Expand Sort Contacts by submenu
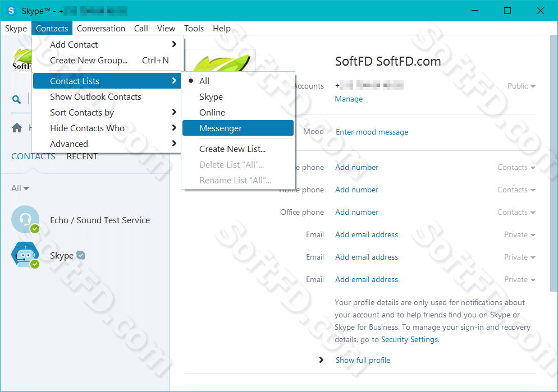 107,112
